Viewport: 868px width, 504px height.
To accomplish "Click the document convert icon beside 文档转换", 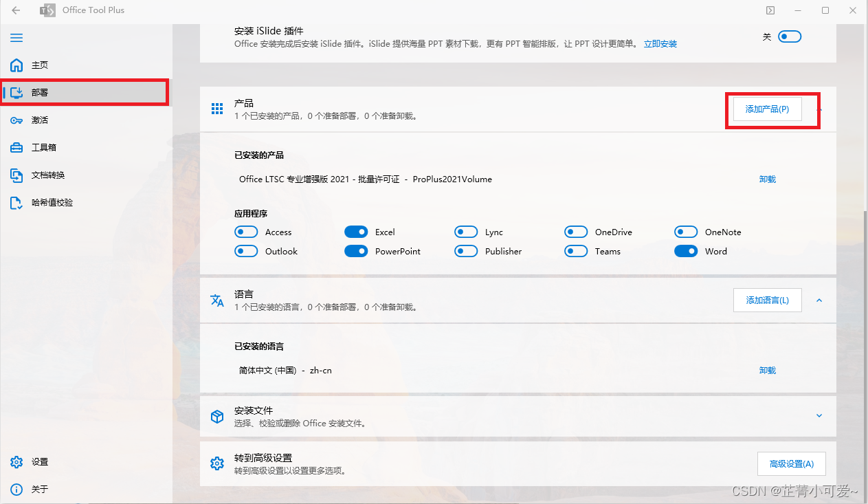I will click(16, 175).
